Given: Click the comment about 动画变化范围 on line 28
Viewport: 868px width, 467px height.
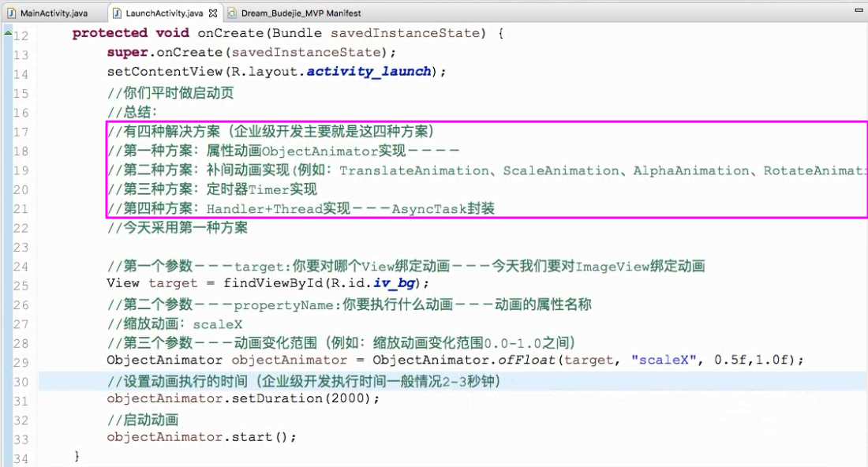Looking at the screenshot, I should click(341, 343).
